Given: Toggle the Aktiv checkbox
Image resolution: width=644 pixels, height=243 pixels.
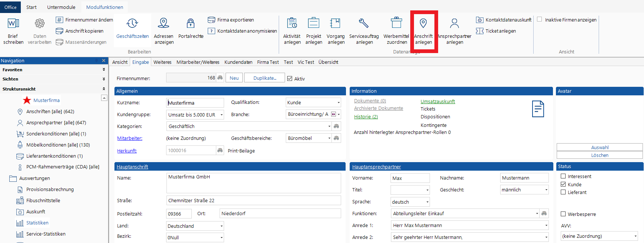Looking at the screenshot, I should click(x=290, y=79).
